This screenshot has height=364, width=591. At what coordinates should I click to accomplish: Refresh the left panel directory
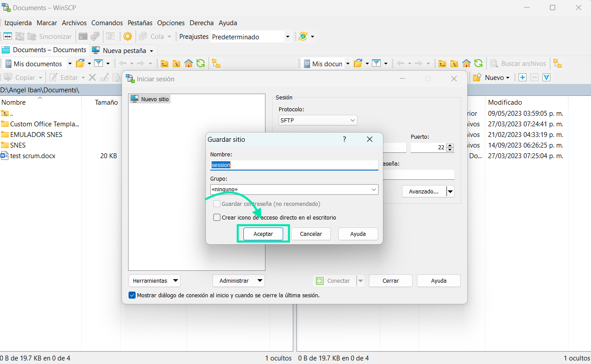[x=201, y=64]
